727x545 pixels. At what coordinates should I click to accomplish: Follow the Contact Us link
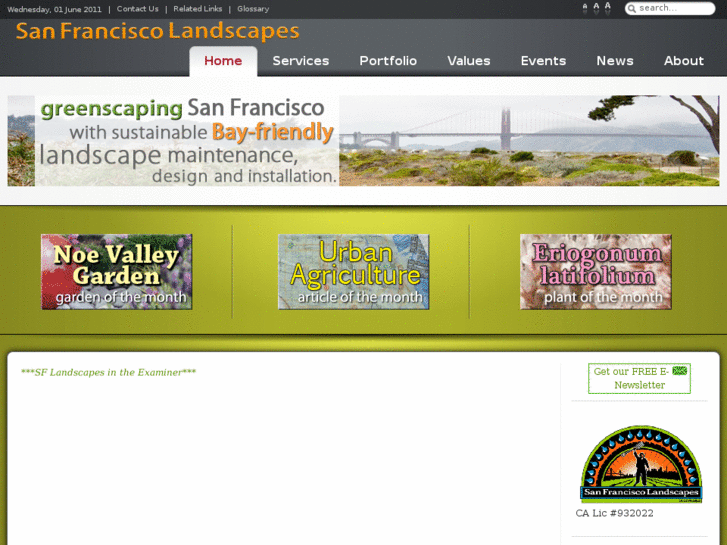pos(137,9)
